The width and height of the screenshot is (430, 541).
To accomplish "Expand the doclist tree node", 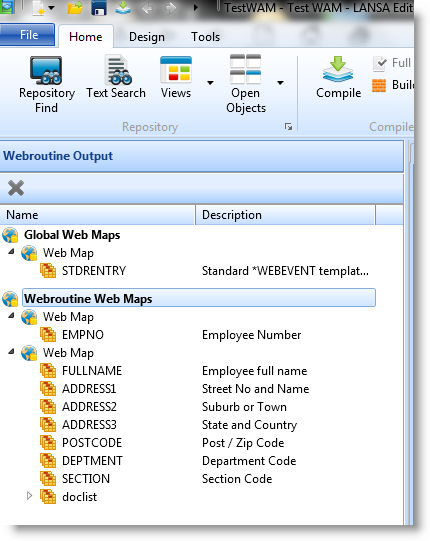I will point(30,496).
